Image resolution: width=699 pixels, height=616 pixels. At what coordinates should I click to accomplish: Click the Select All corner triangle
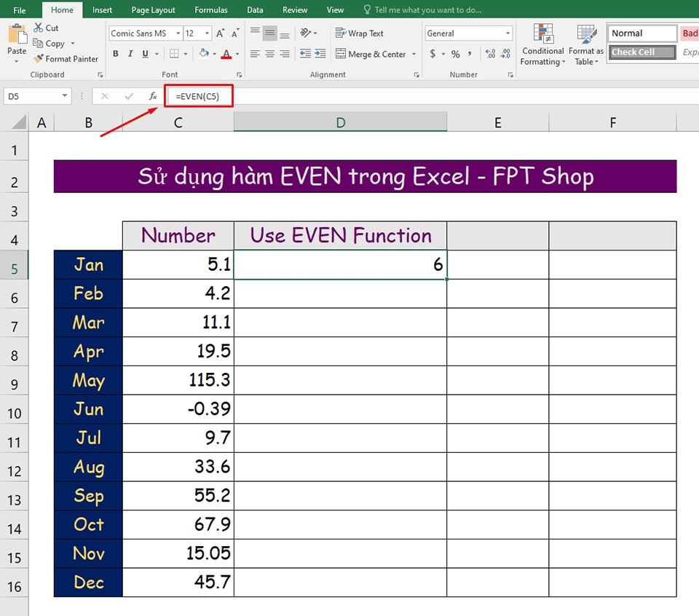(x=19, y=122)
